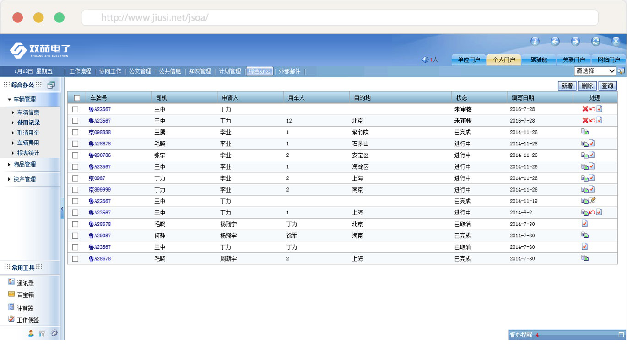Maximize the 督办提醒 reminder panel
This screenshot has width=627, height=364.
[621, 334]
